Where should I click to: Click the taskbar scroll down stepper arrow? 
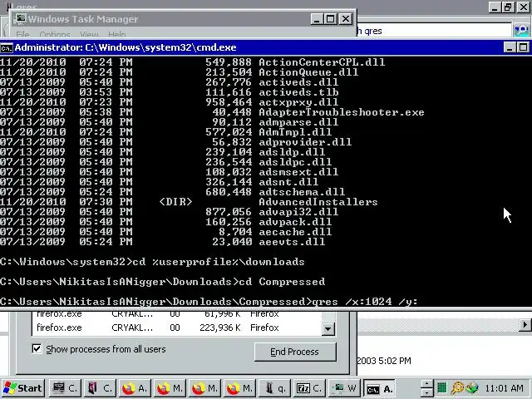[426, 392]
